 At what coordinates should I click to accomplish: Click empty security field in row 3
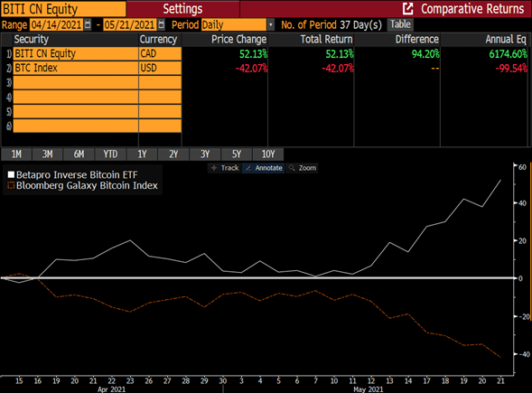click(76, 82)
